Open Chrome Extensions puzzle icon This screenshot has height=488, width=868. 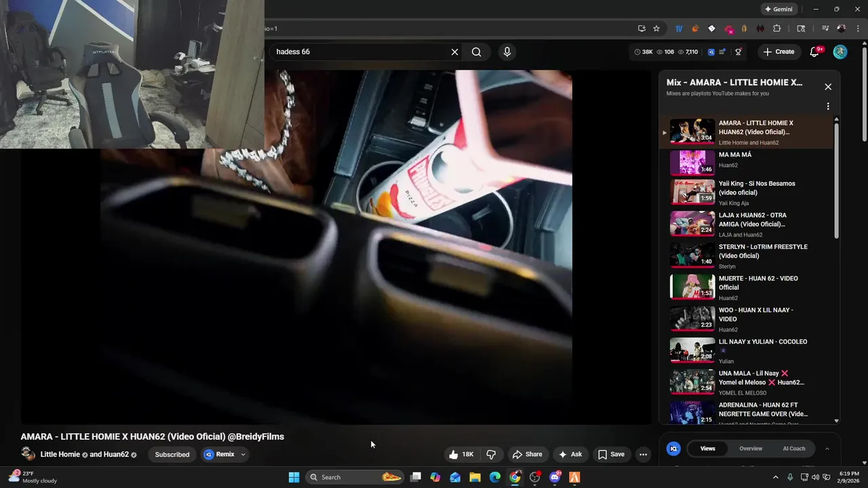[777, 28]
